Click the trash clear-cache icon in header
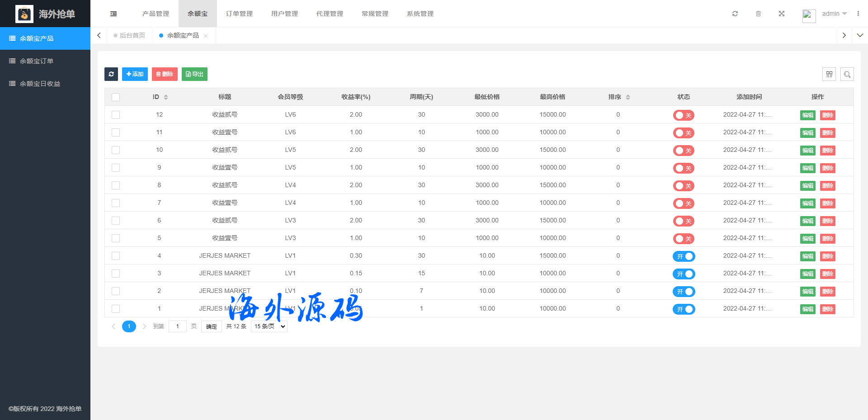The width and height of the screenshot is (868, 420). [758, 14]
